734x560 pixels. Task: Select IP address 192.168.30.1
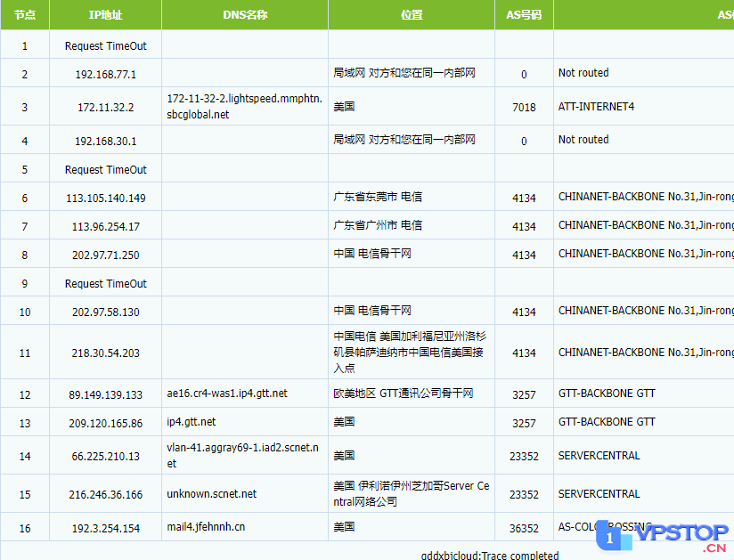106,142
